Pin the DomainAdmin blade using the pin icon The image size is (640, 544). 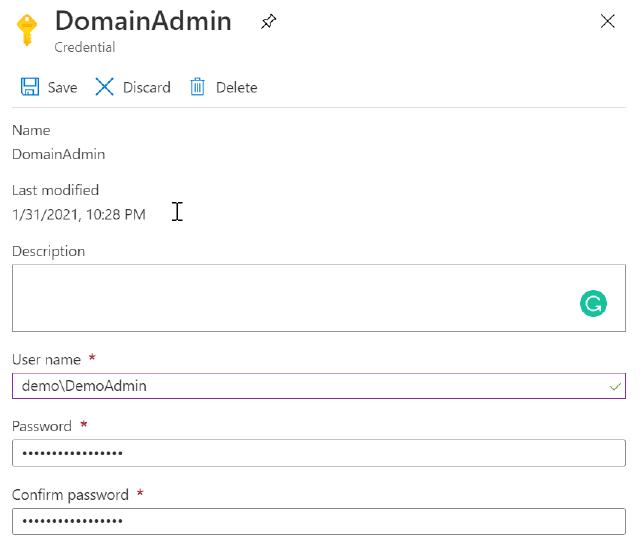point(268,22)
